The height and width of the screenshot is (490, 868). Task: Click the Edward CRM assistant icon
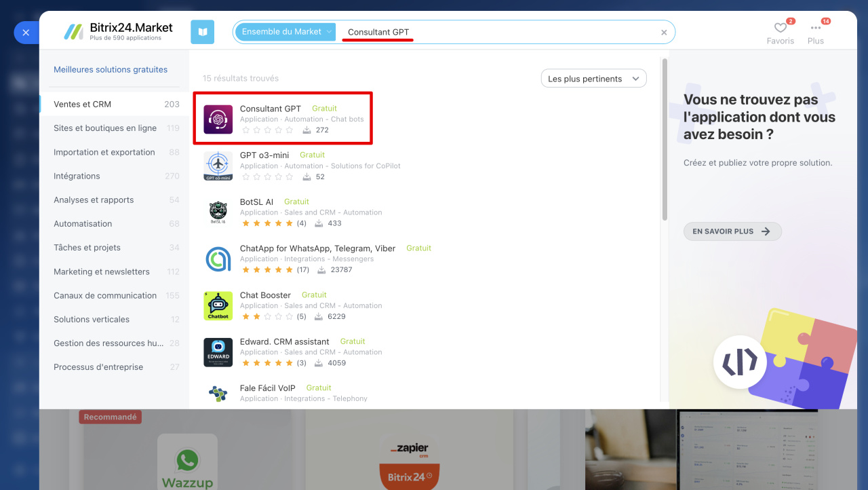218,352
